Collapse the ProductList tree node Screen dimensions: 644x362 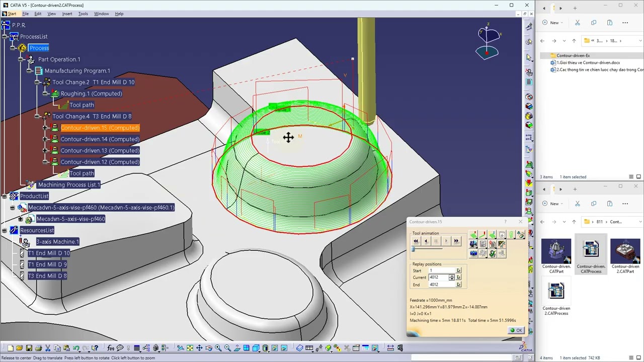pos(5,196)
